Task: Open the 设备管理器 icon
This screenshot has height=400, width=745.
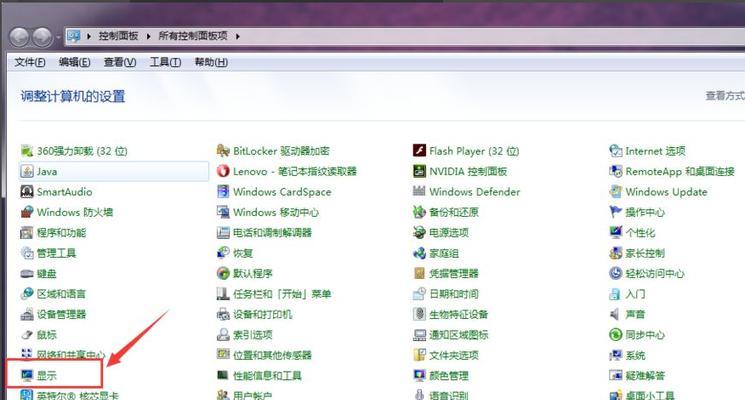Action: click(27, 314)
